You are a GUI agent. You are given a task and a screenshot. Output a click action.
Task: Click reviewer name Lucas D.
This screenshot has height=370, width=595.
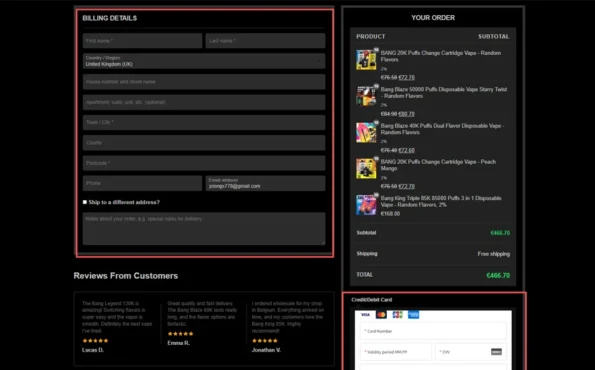coord(93,350)
